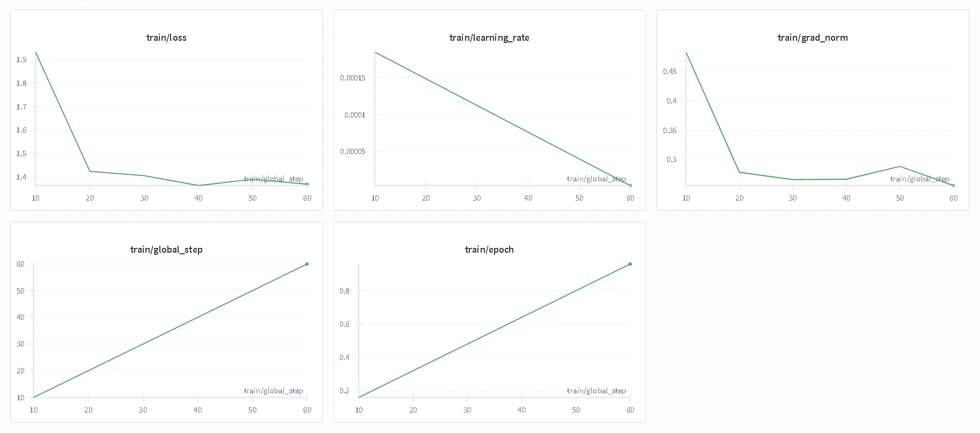Click the 0.8 y-axis tick on train/epoch
Image resolution: width=980 pixels, height=433 pixels.
coord(344,291)
